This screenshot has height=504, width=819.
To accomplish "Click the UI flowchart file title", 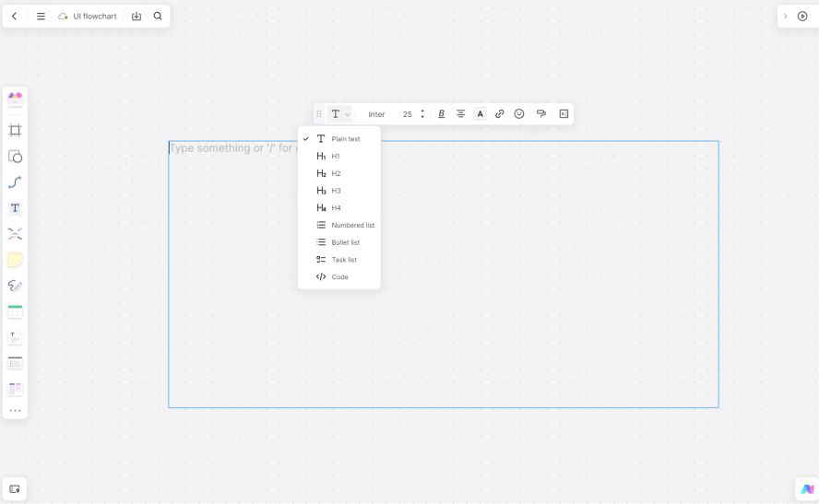I will point(95,17).
